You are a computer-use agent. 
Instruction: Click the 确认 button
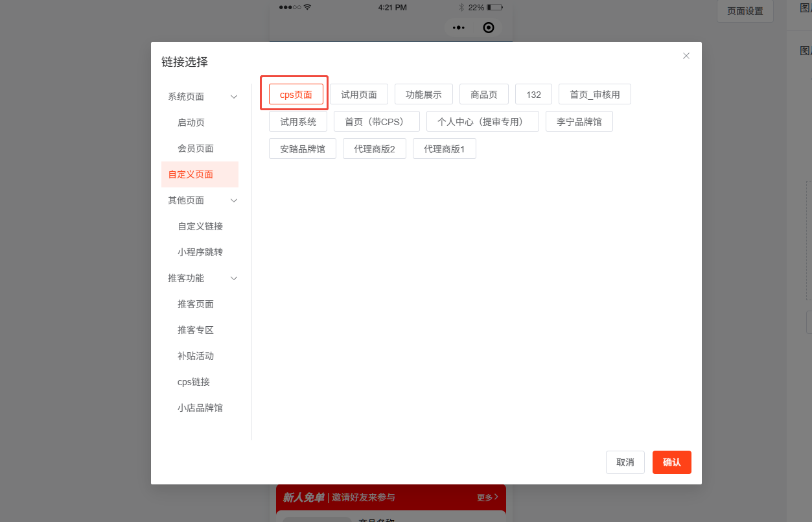pyautogui.click(x=671, y=462)
